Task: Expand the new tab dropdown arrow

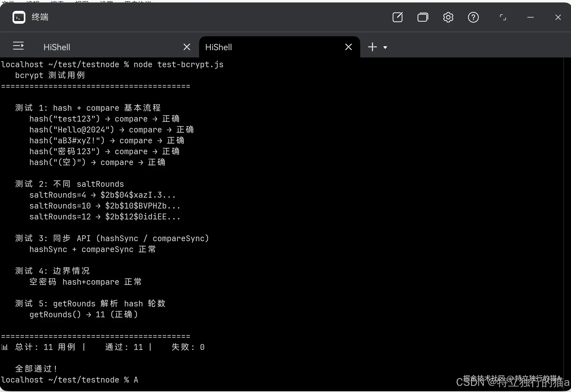Action: [385, 47]
